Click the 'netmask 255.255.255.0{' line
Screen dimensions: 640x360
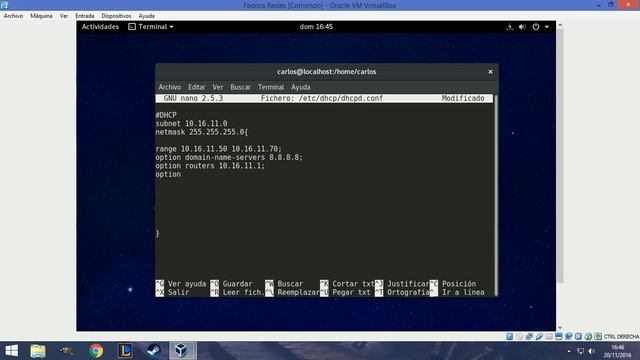point(202,132)
